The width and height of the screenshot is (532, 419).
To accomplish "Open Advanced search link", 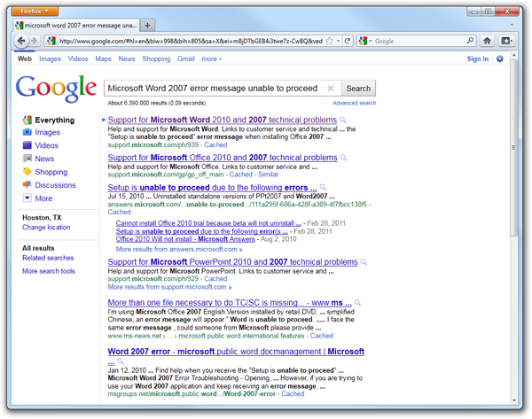I will (354, 103).
